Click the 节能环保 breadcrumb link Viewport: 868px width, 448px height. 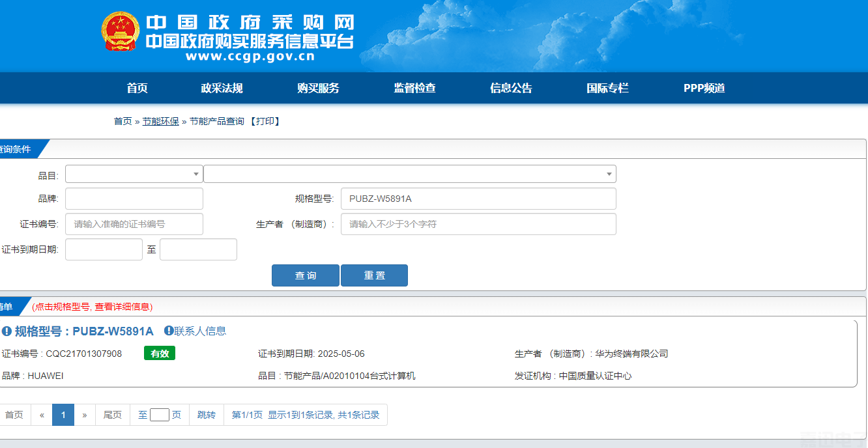click(161, 121)
